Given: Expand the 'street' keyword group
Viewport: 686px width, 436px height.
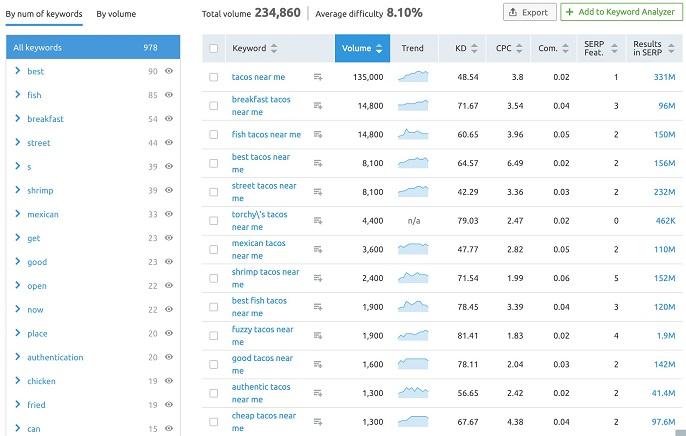Looking at the screenshot, I should pos(18,142).
